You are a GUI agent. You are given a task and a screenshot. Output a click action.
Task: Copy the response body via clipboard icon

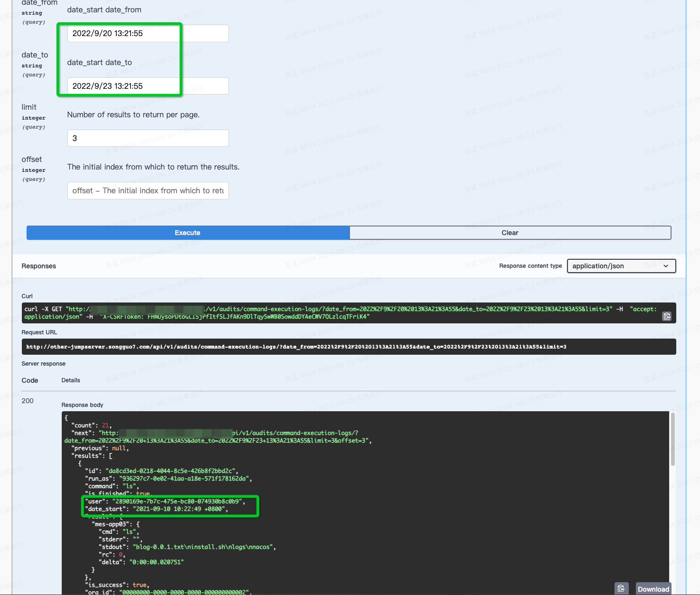point(621,588)
